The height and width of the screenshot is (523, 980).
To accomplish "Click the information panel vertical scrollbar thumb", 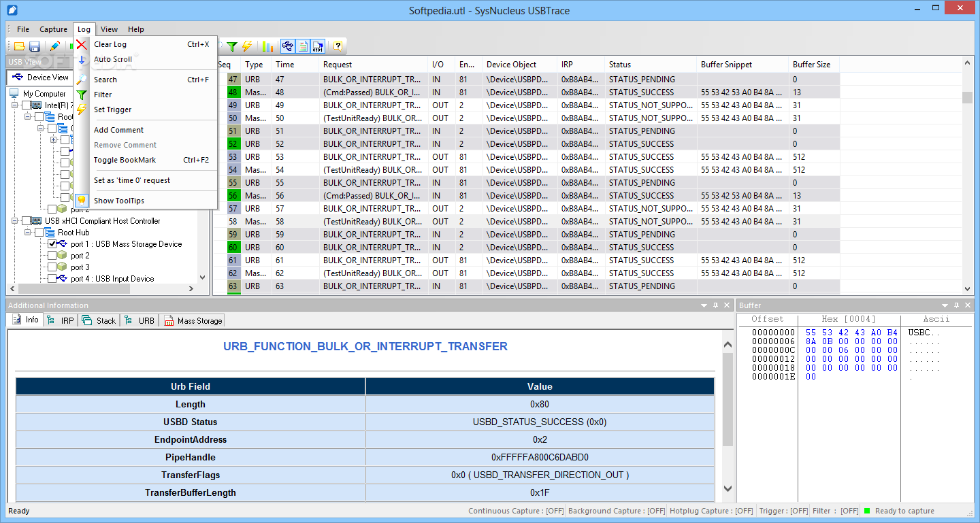I will tap(728, 400).
